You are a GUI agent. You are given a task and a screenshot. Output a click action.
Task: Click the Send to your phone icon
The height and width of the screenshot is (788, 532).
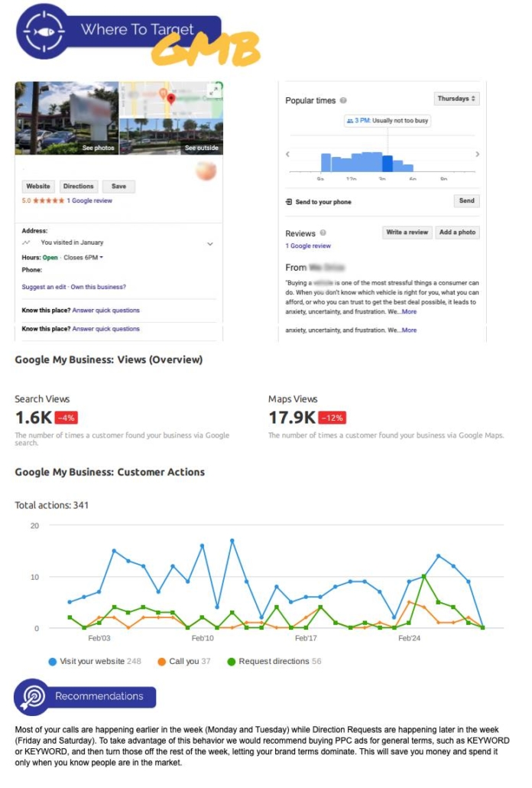click(x=289, y=201)
